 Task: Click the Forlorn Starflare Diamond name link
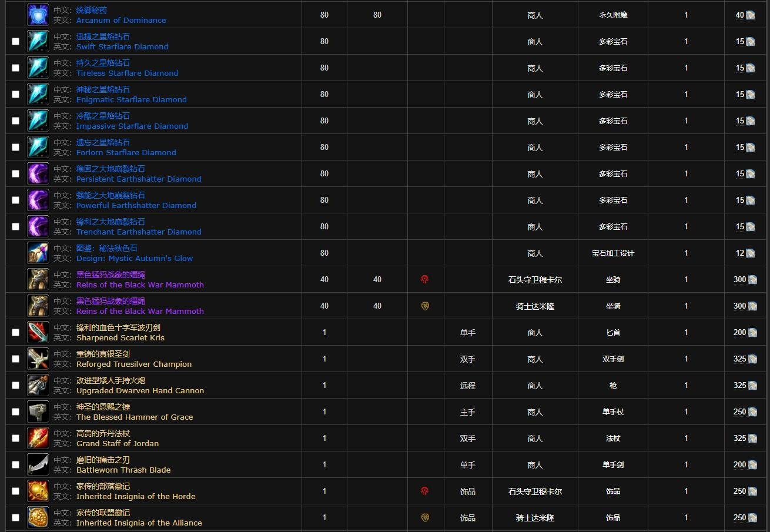(126, 152)
